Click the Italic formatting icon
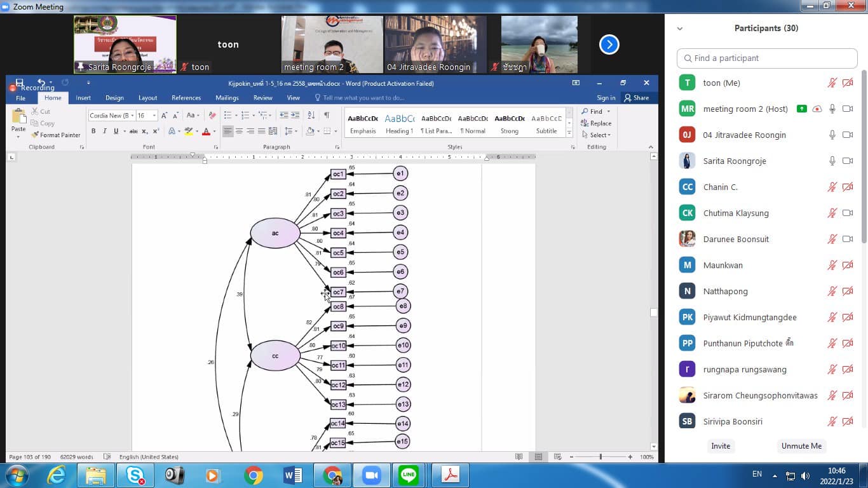The height and width of the screenshot is (488, 868). (105, 131)
